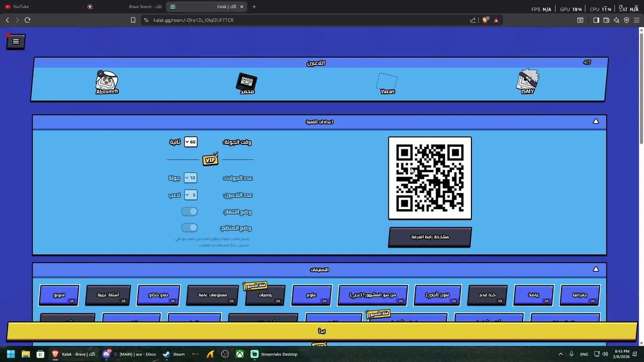Open Discord from taskbar
This screenshot has height=362, width=644.
pos(130,354)
